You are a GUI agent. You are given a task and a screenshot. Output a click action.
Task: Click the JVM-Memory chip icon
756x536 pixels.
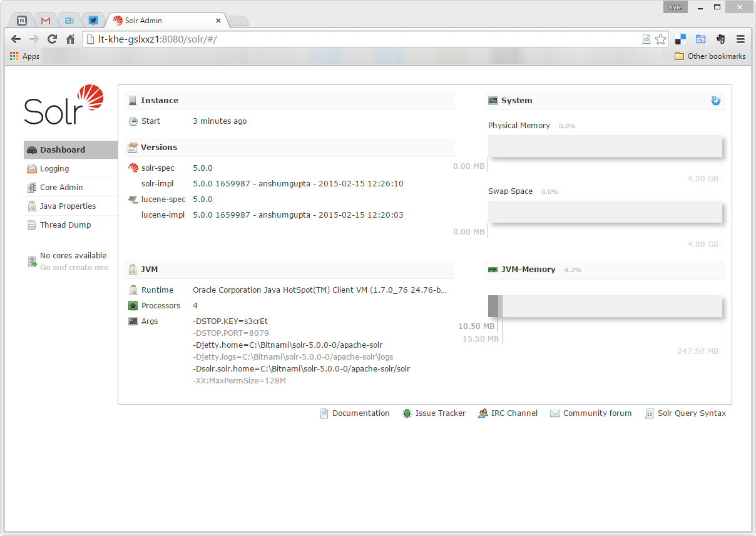click(x=493, y=270)
